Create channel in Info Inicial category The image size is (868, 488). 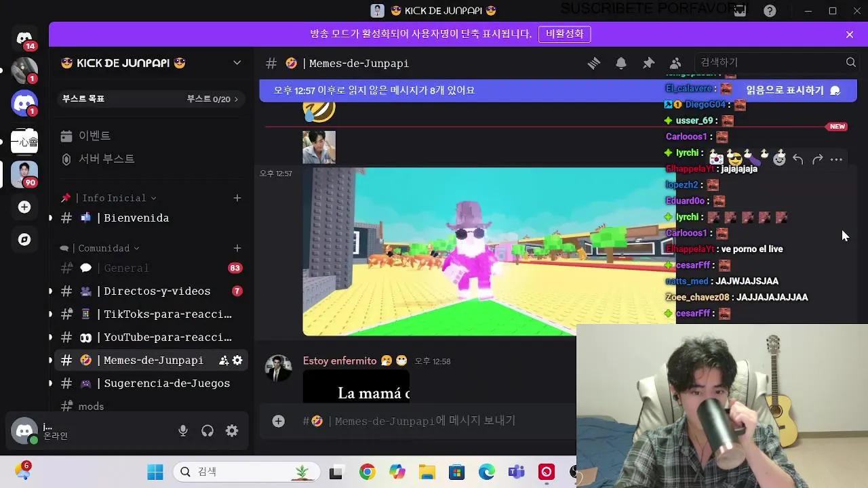tap(237, 198)
